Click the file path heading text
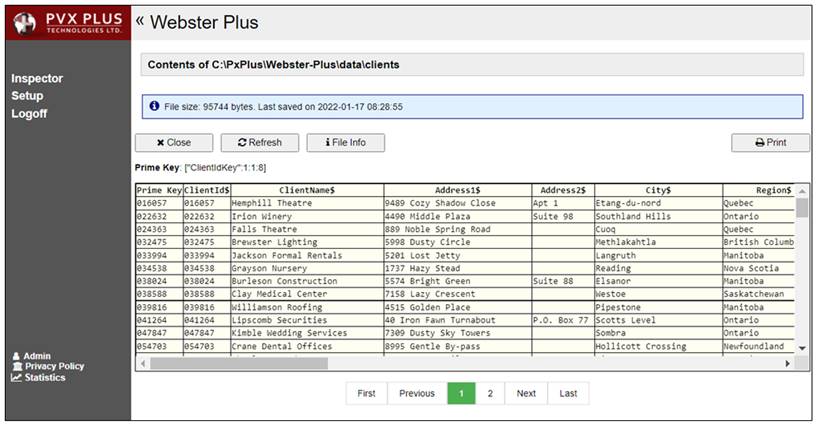This screenshot has width=818, height=425. pyautogui.click(x=273, y=65)
